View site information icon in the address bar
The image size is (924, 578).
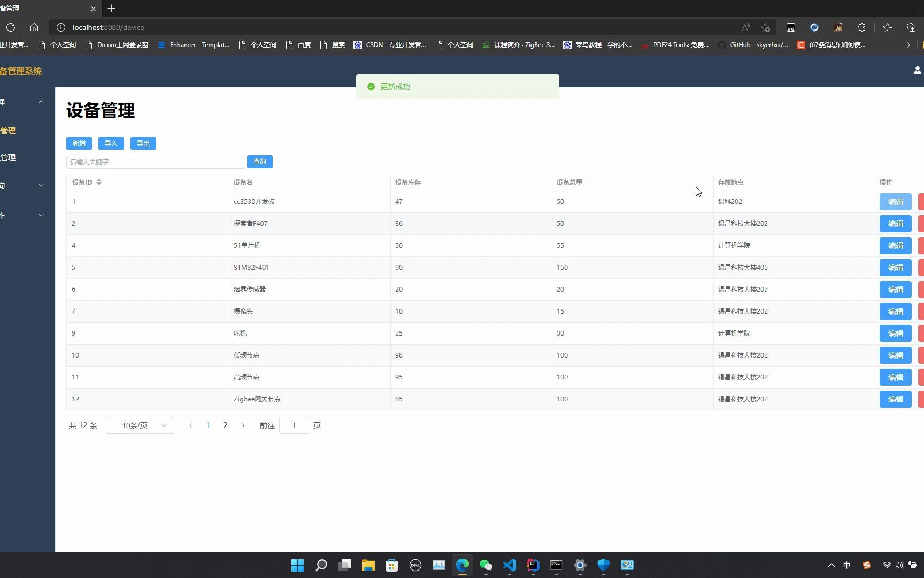[61, 27]
